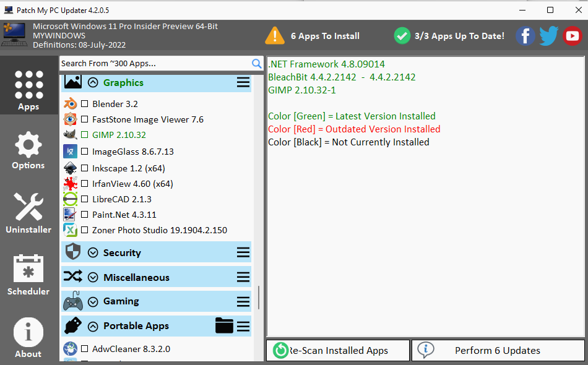
Task: Open the YouTube channel icon
Action: click(x=573, y=36)
